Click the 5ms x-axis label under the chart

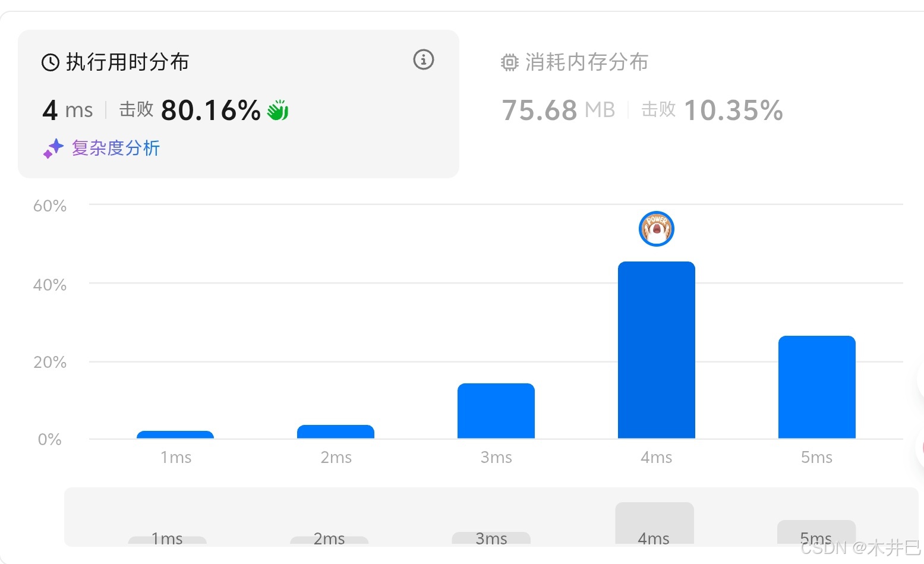817,458
